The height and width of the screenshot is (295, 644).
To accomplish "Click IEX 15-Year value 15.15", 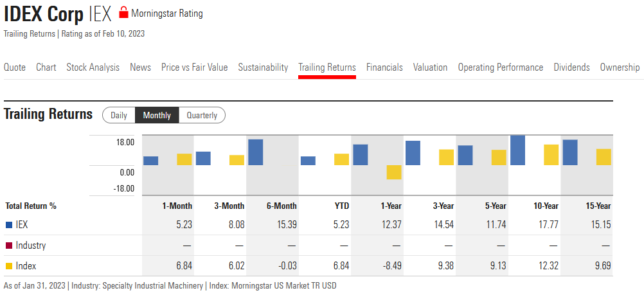I will pos(600,225).
